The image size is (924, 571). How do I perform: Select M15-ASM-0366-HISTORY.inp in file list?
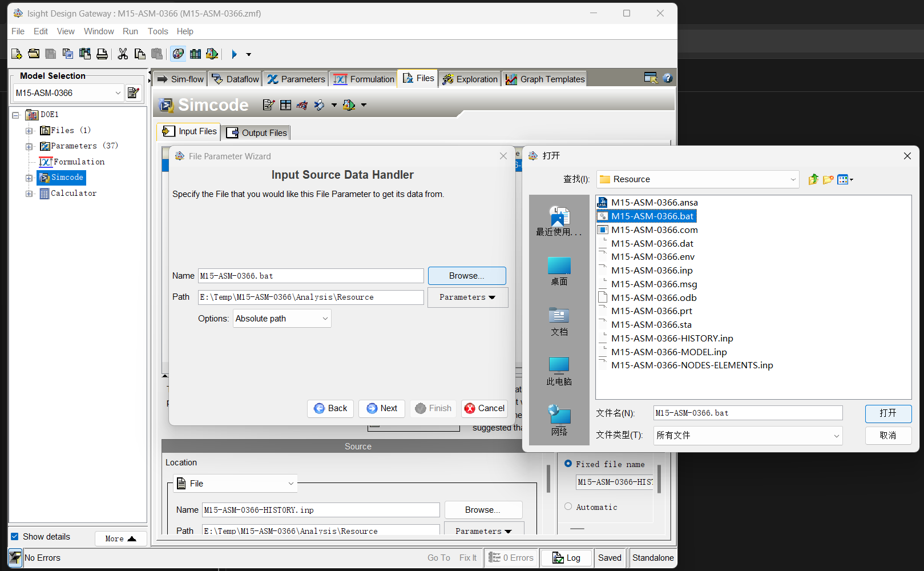(x=672, y=339)
